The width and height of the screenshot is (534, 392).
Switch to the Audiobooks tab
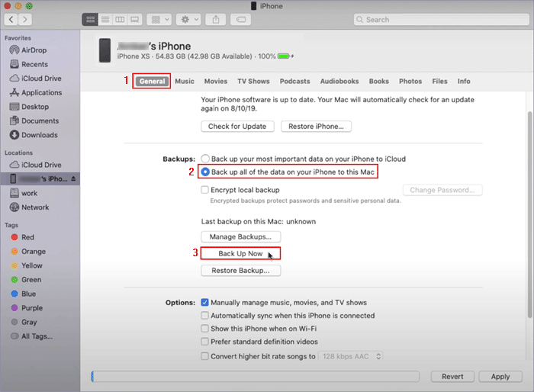(339, 82)
